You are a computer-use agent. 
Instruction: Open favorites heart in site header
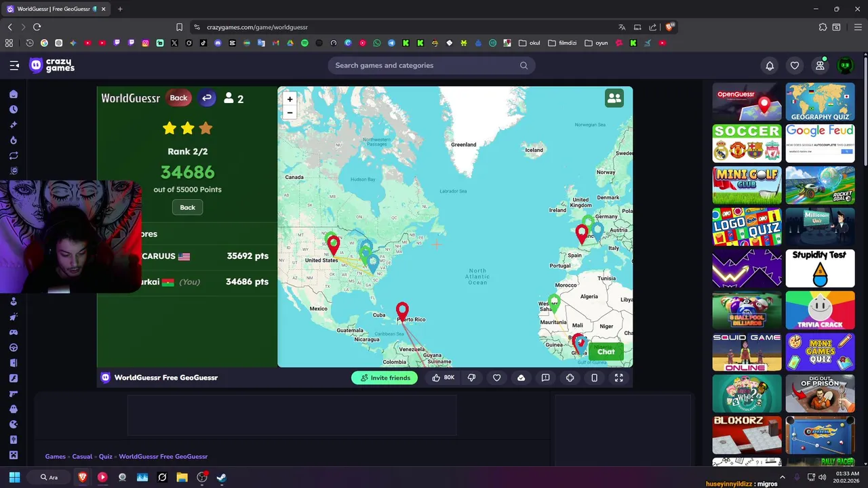(795, 66)
